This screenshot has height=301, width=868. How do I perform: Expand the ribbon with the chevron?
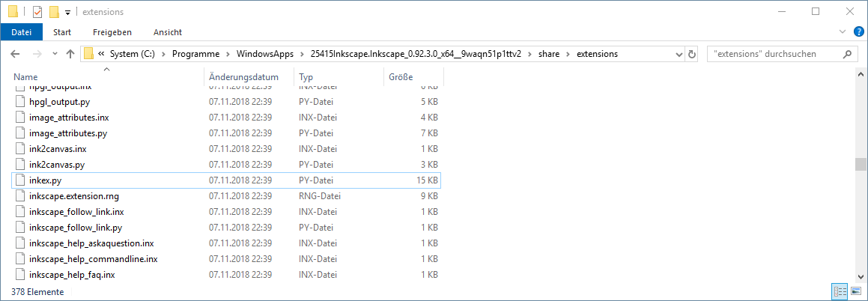click(x=843, y=32)
